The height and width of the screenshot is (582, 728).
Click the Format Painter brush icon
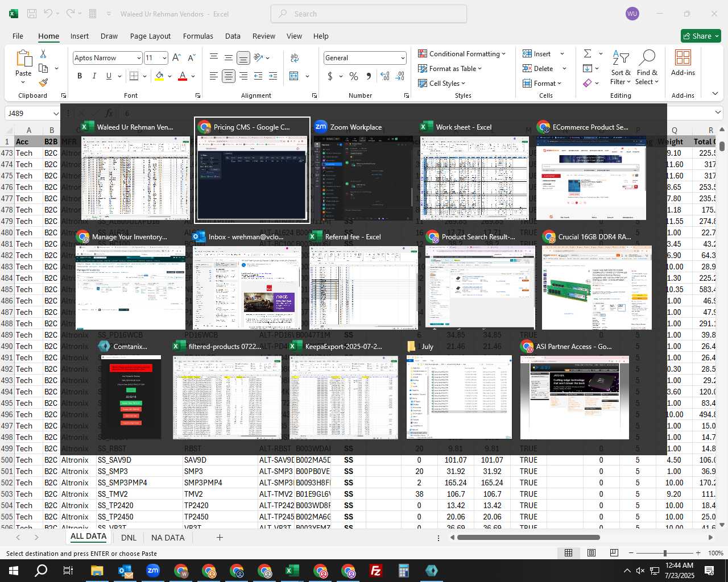pyautogui.click(x=43, y=82)
